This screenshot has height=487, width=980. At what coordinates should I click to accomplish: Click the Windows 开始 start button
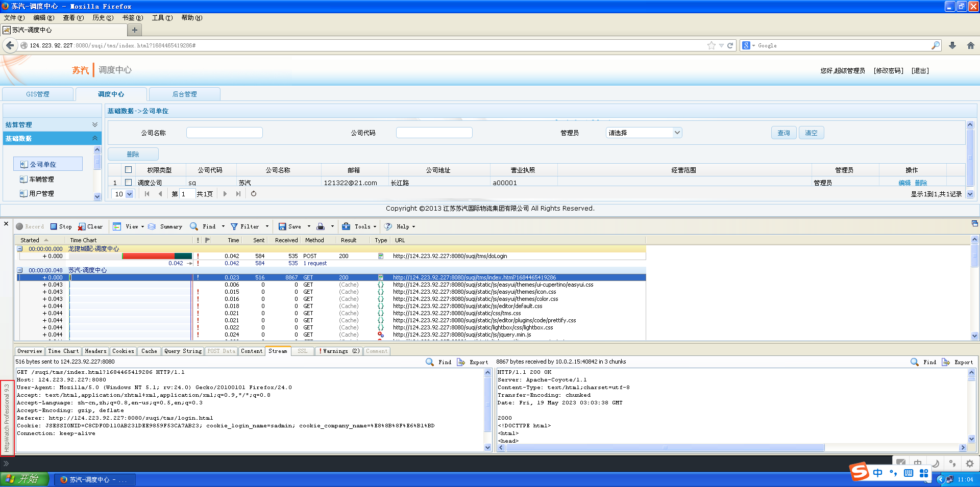tap(24, 479)
